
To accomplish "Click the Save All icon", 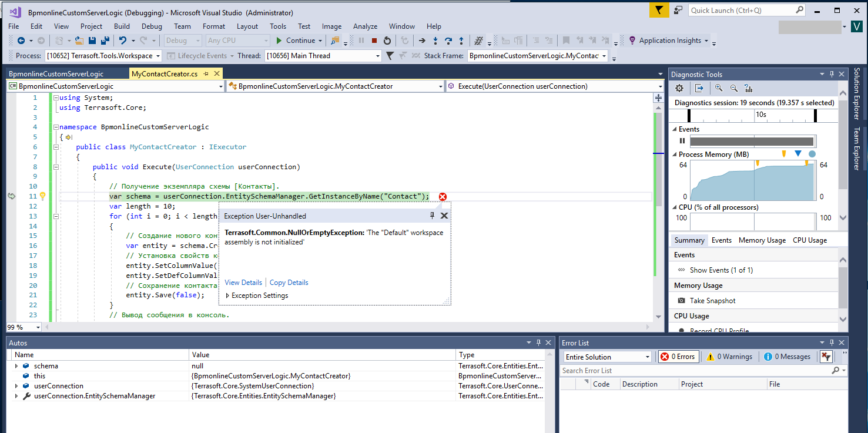I will coord(105,41).
